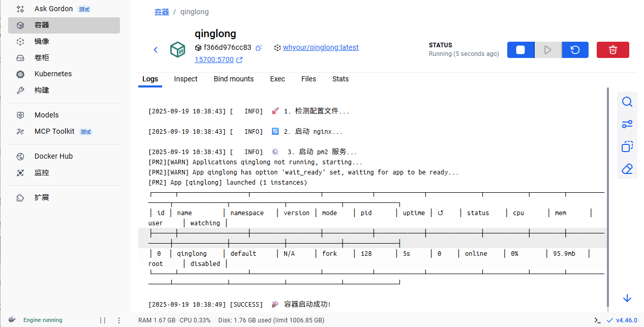Click the 容器 breadcrumb link
The image size is (644, 327).
162,12
